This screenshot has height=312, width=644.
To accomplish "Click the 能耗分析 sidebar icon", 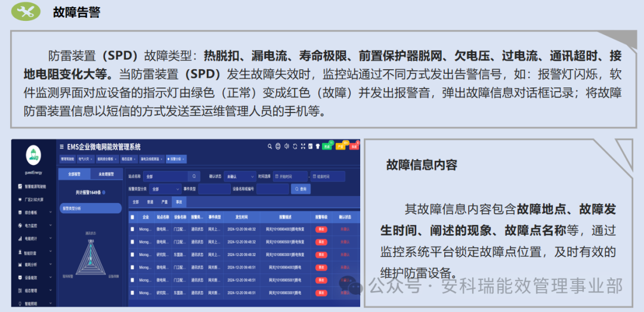I will point(20,264).
